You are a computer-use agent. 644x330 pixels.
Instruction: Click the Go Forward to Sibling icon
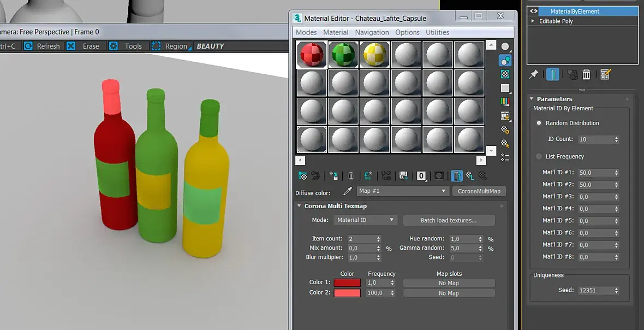coord(483,176)
